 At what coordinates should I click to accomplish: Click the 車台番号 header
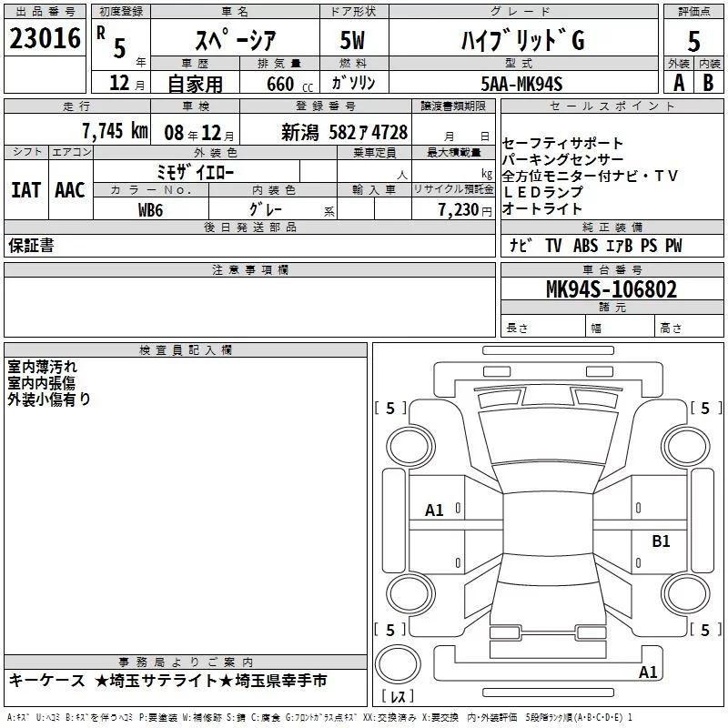(612, 269)
